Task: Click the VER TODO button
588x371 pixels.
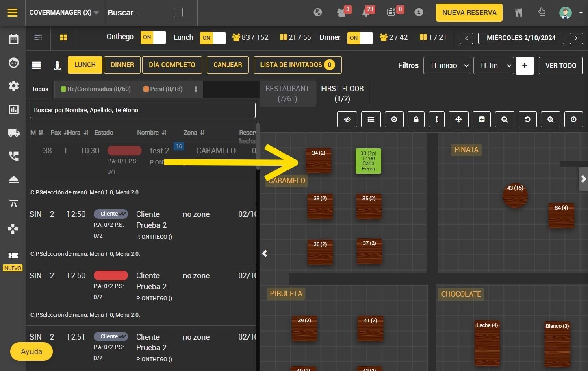Action: coord(560,65)
